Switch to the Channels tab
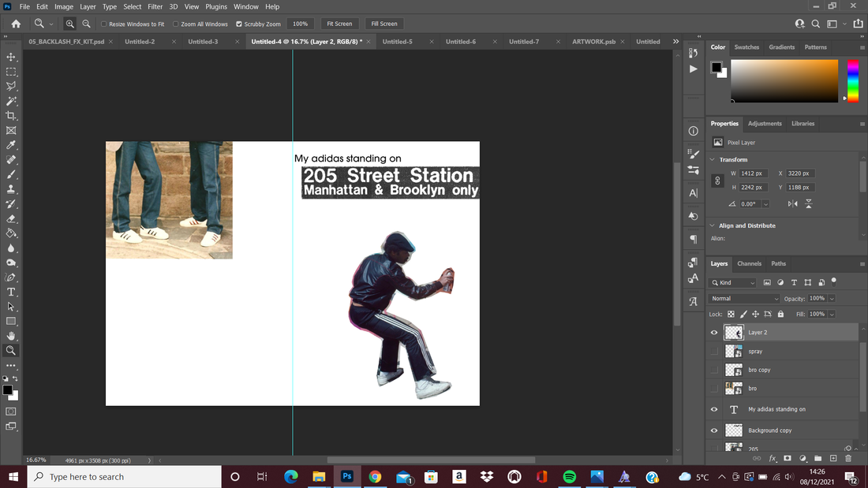Screen dimensions: 868x488 click(749, 264)
